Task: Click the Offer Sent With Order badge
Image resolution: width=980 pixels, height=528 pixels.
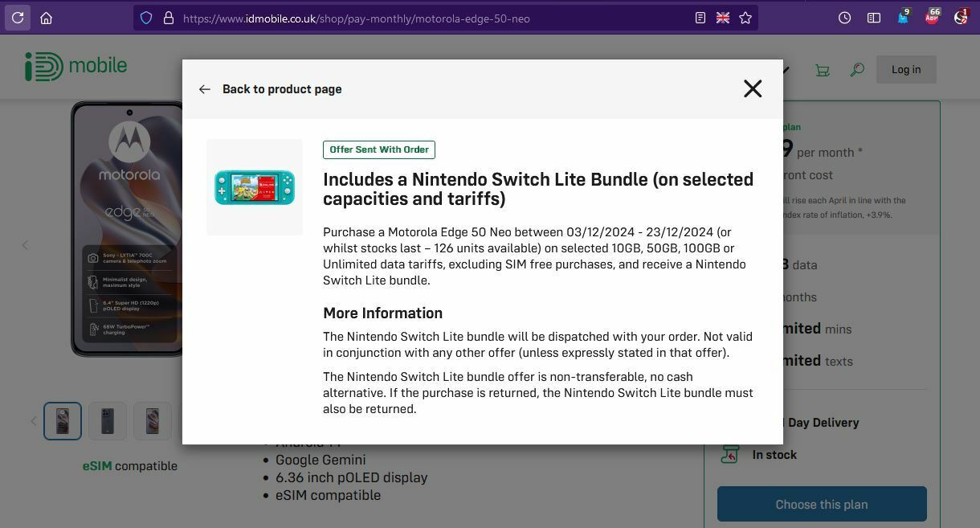Action: (x=379, y=149)
